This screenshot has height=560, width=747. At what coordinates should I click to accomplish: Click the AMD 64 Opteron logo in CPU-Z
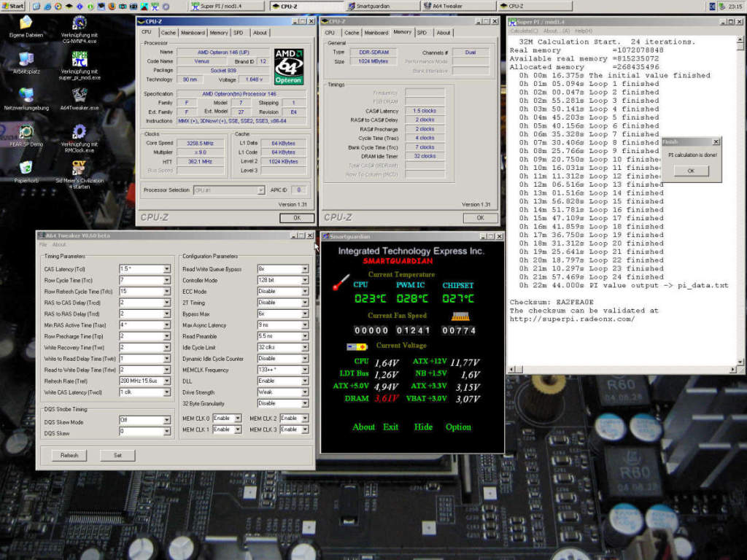tap(288, 66)
